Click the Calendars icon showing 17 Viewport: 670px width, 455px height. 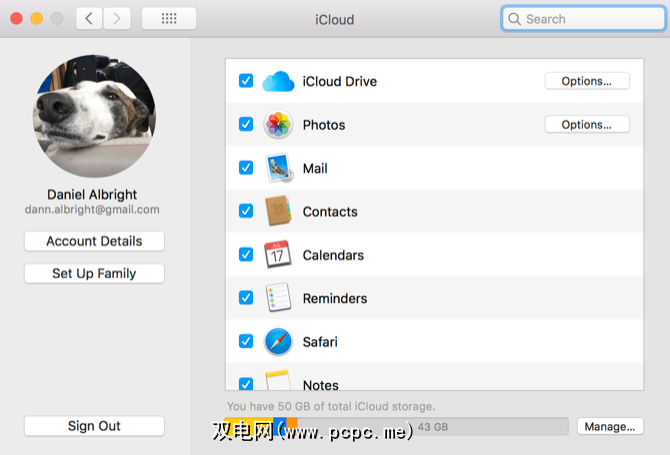click(278, 254)
